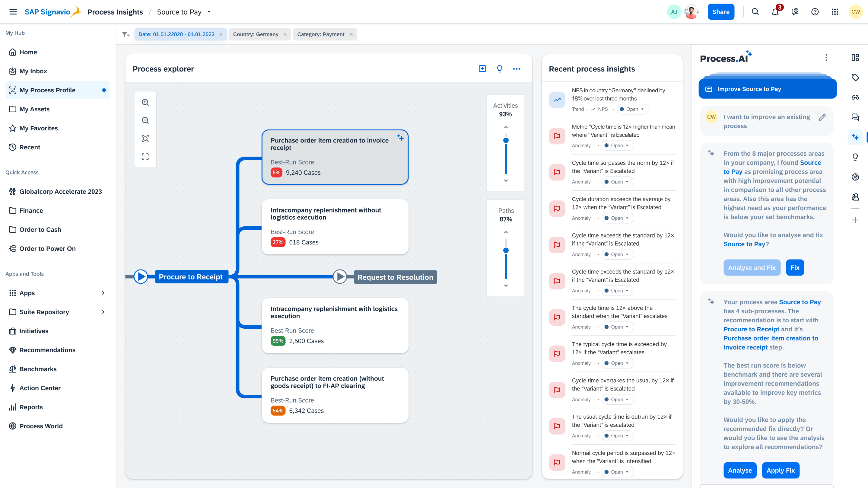Click the Analyse button

pos(739,470)
